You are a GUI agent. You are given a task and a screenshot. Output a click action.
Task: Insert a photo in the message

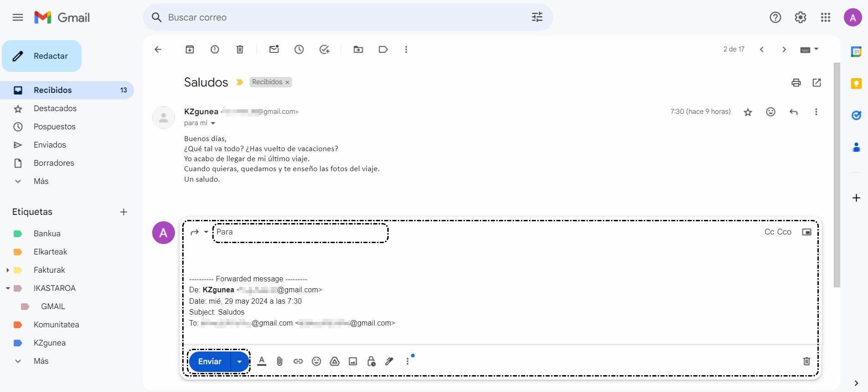point(353,361)
